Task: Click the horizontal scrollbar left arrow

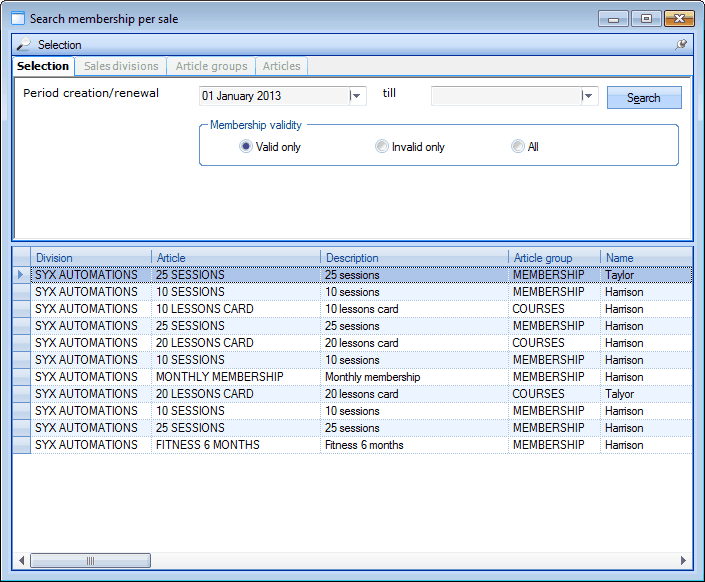Action: (21, 561)
